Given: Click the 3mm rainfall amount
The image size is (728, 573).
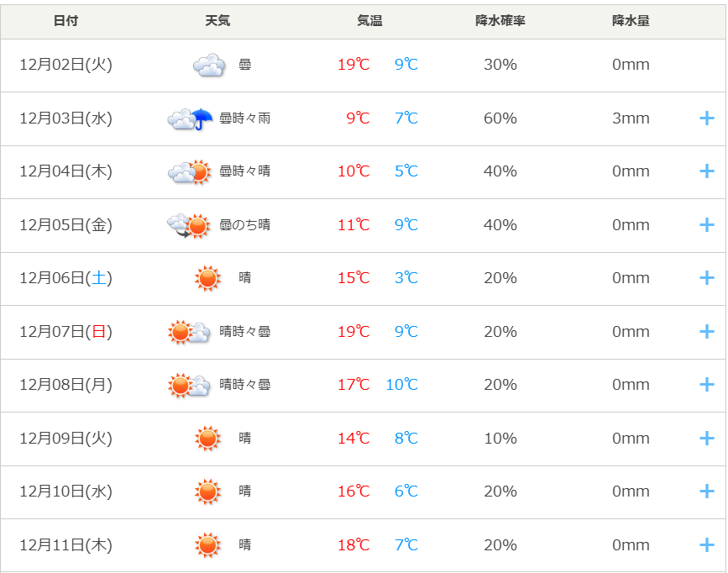Looking at the screenshot, I should (631, 118).
